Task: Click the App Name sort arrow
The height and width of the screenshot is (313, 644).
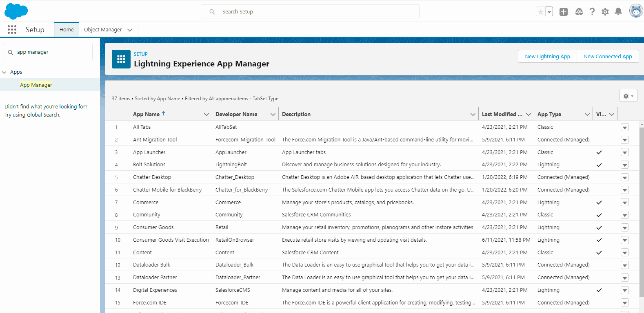Action: (x=164, y=114)
